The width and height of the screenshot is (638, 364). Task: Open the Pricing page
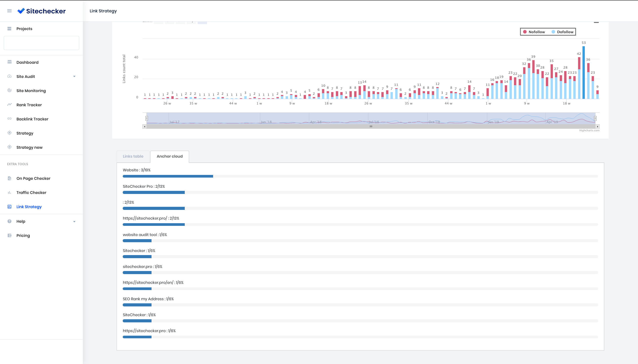23,236
